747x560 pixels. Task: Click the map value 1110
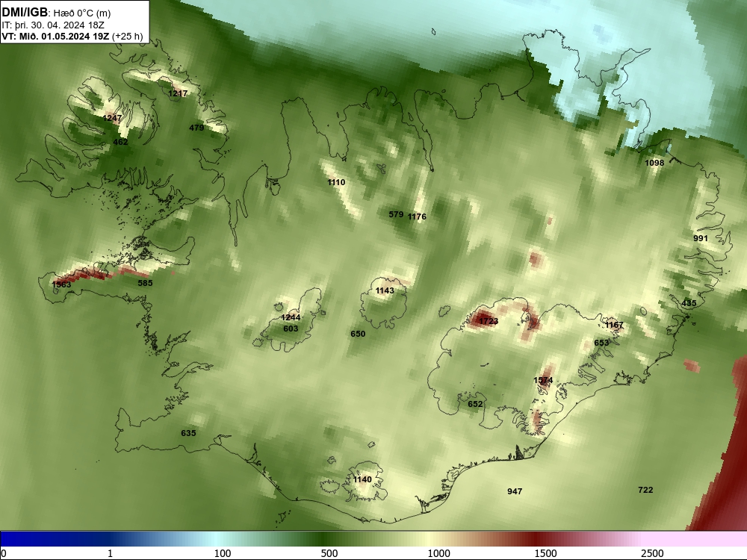pos(336,182)
